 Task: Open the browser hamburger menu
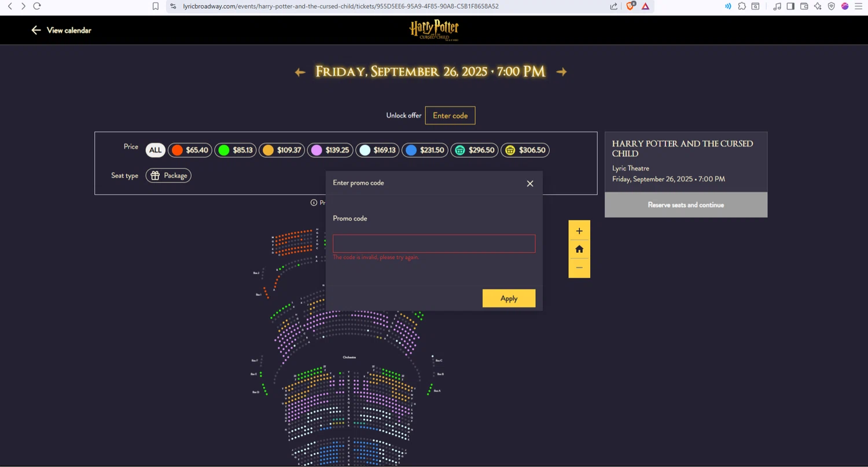(x=859, y=6)
